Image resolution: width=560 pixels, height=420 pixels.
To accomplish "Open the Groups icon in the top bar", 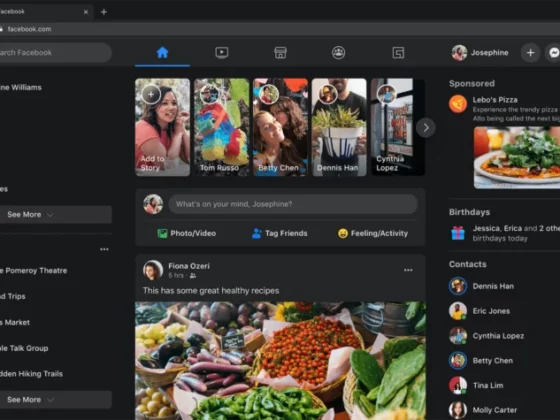I will (338, 53).
